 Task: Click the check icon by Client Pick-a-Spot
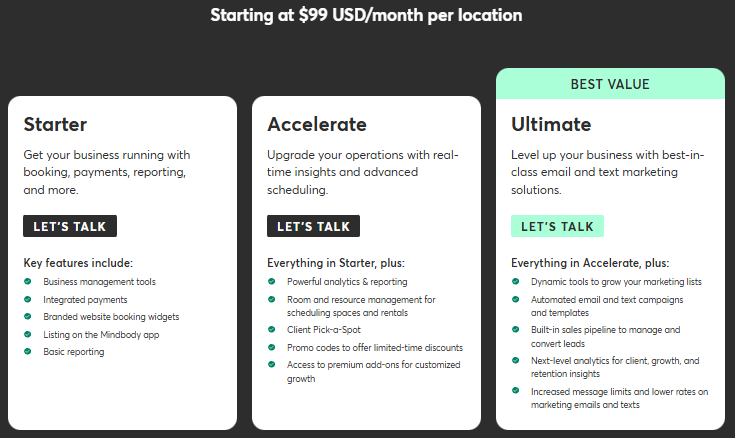pos(272,329)
